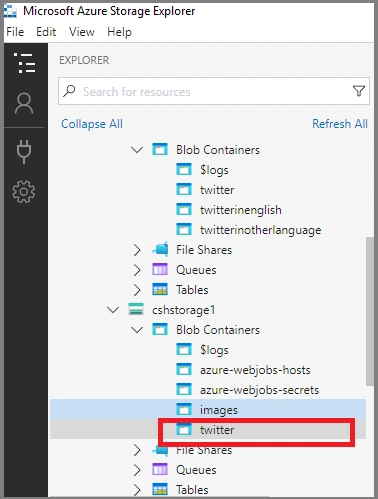Click the explorer tree vertical scrollbar
The image size is (378, 499).
[x=369, y=311]
